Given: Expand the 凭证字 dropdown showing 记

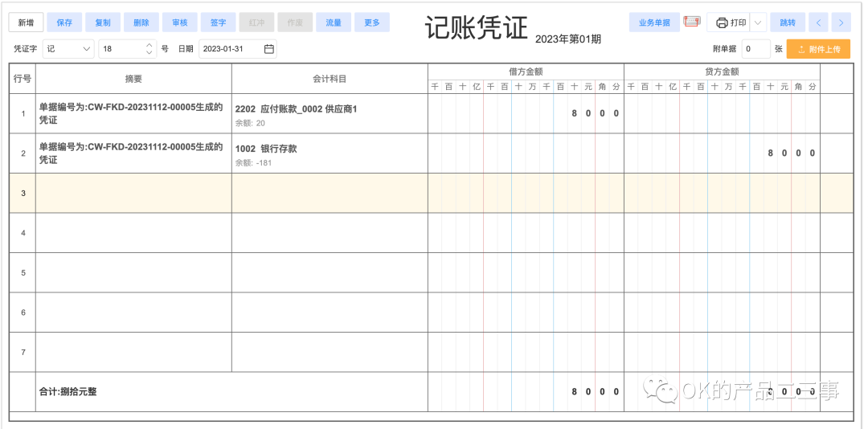Looking at the screenshot, I should (68, 49).
